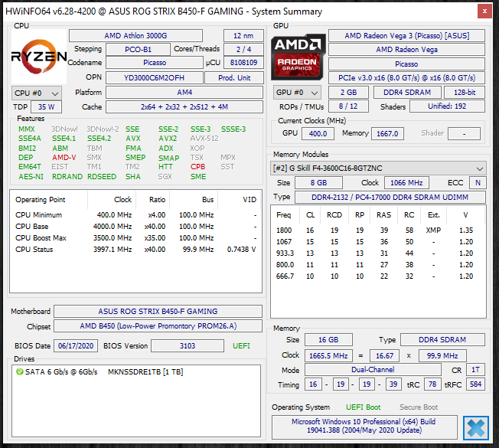Select the OPN YD3000C6M2OFH field
The height and width of the screenshot is (448, 499).
click(x=155, y=77)
